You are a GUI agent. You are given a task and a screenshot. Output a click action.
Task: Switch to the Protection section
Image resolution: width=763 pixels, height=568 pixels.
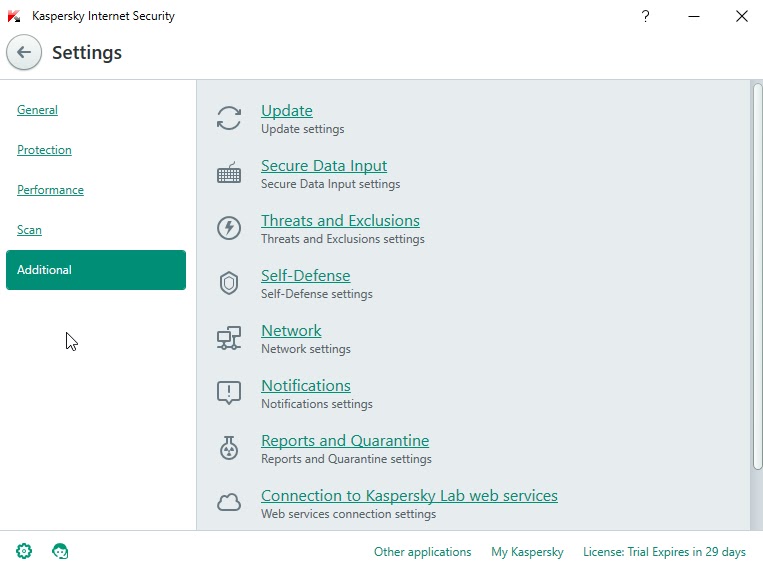coord(44,150)
